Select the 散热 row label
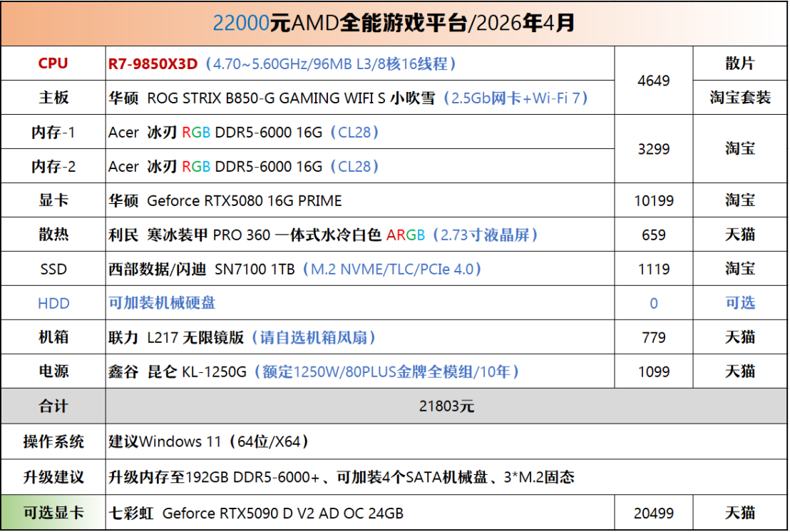Image resolution: width=790 pixels, height=532 pixels. 53,235
